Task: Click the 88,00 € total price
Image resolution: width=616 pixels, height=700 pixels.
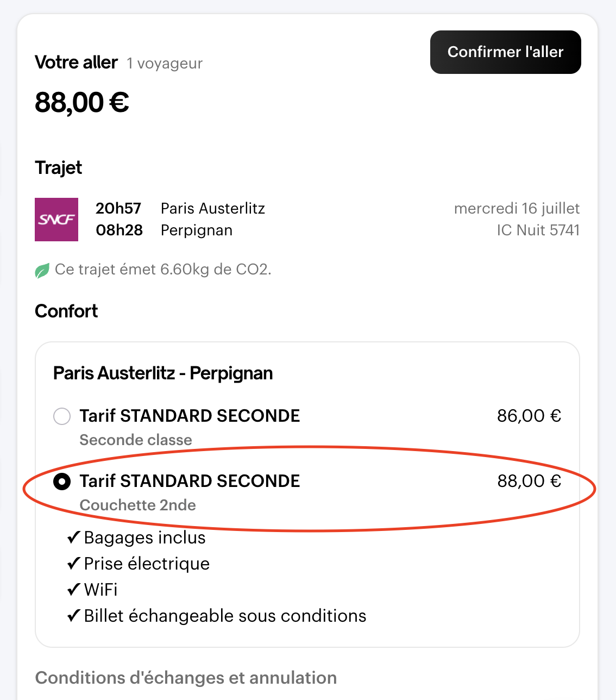Action: (82, 102)
